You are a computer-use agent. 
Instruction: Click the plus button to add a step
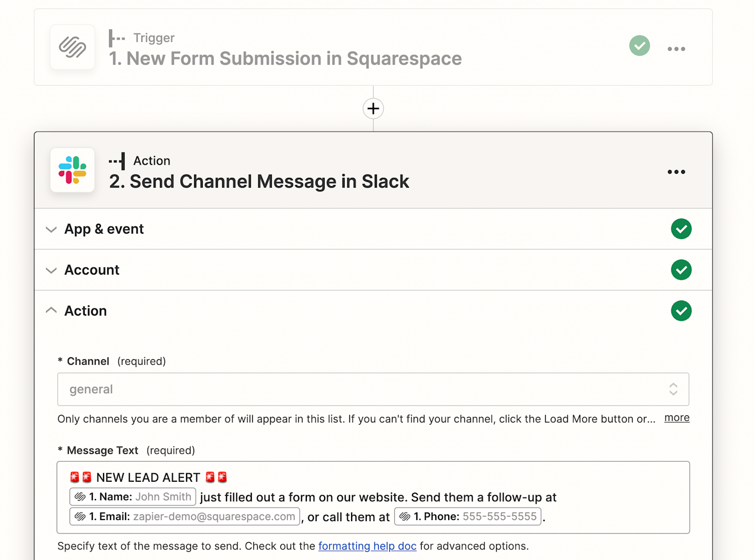373,108
